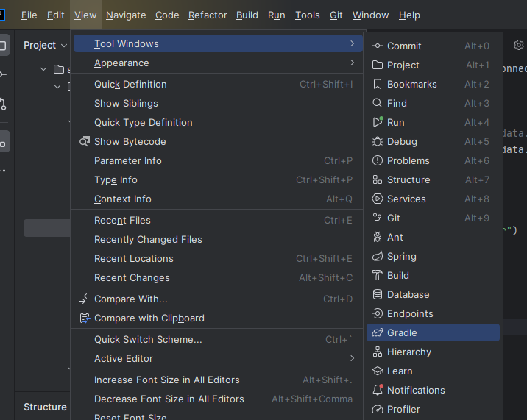The height and width of the screenshot is (420, 527).
Task: Choose Context Info
Action: tap(218, 199)
